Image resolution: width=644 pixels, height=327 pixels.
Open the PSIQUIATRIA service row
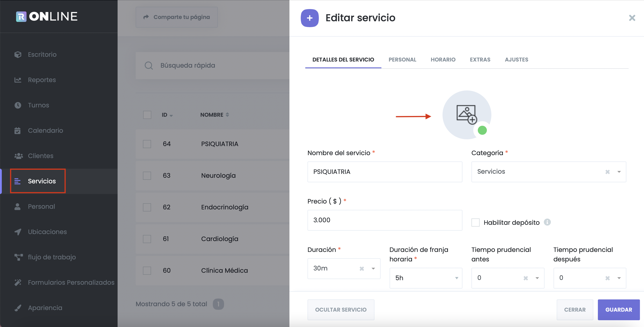click(x=213, y=144)
